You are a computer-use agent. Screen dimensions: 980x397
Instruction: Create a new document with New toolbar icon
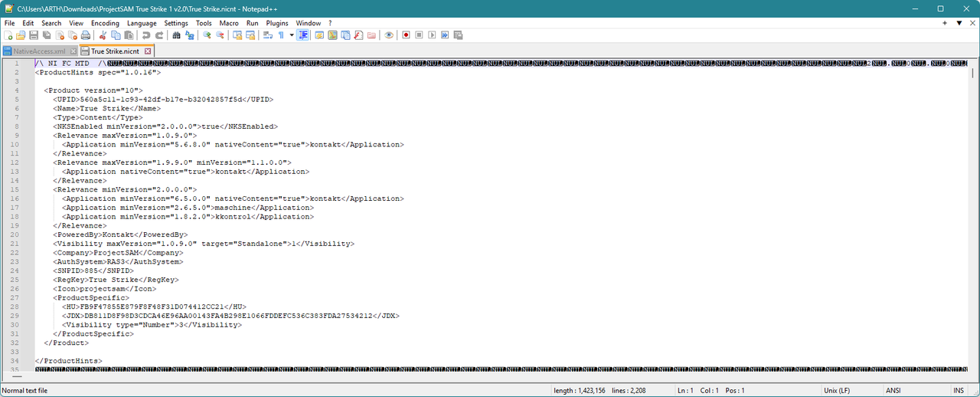click(x=8, y=35)
